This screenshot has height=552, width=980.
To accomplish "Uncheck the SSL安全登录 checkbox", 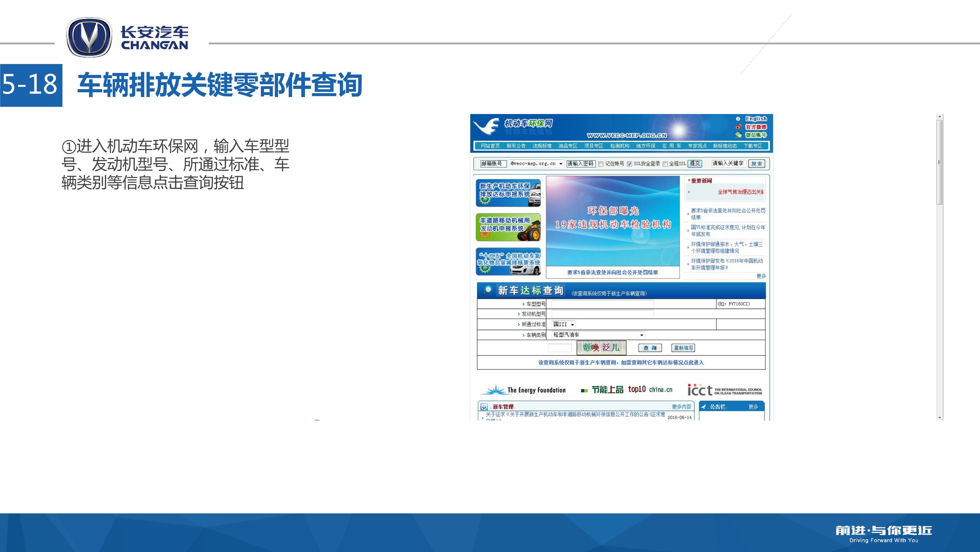I will coord(629,164).
